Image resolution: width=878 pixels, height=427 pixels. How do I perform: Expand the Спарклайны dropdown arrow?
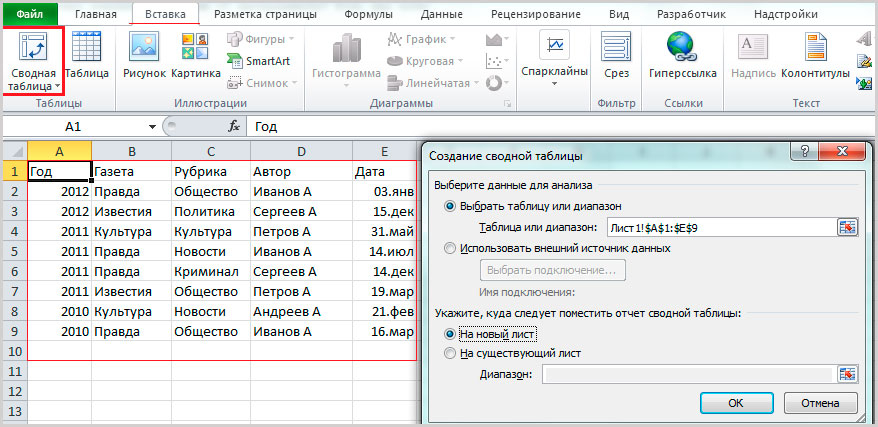554,84
